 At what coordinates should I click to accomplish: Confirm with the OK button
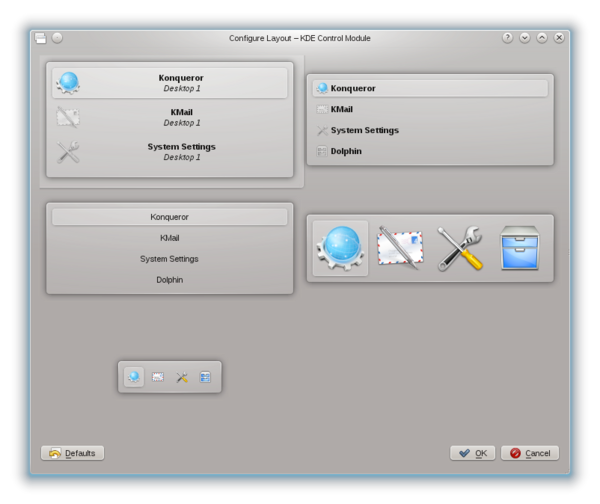(x=473, y=453)
